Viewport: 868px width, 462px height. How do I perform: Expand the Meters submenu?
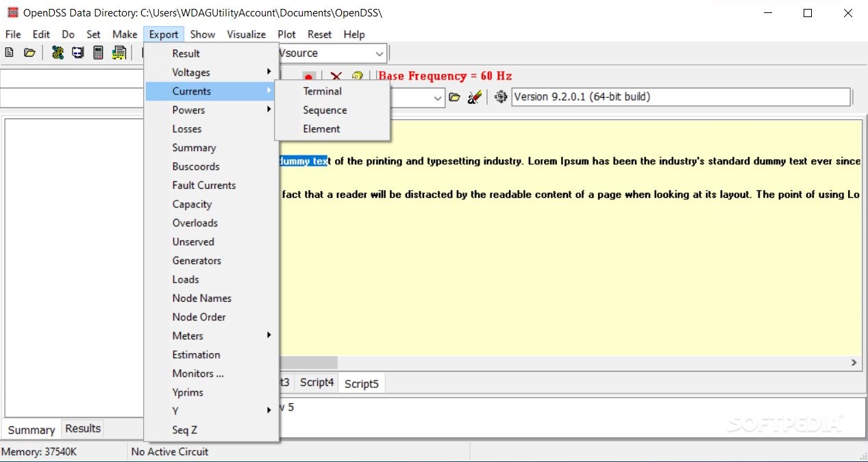(212, 336)
